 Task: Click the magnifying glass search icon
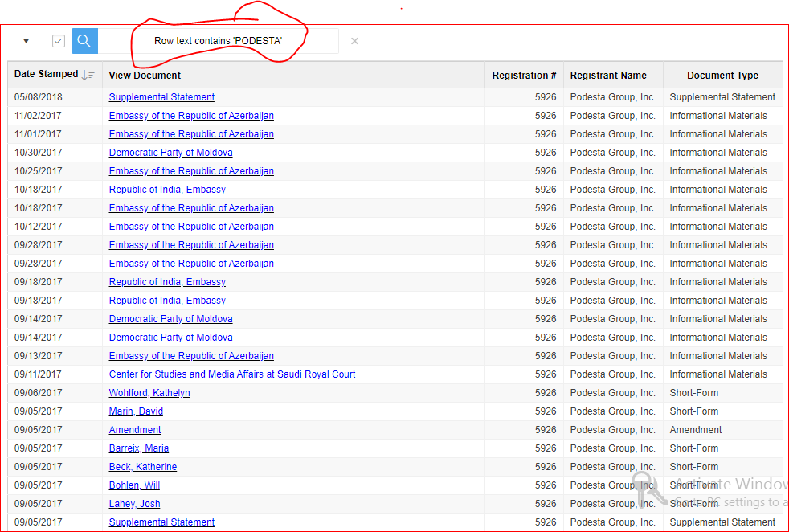(84, 41)
